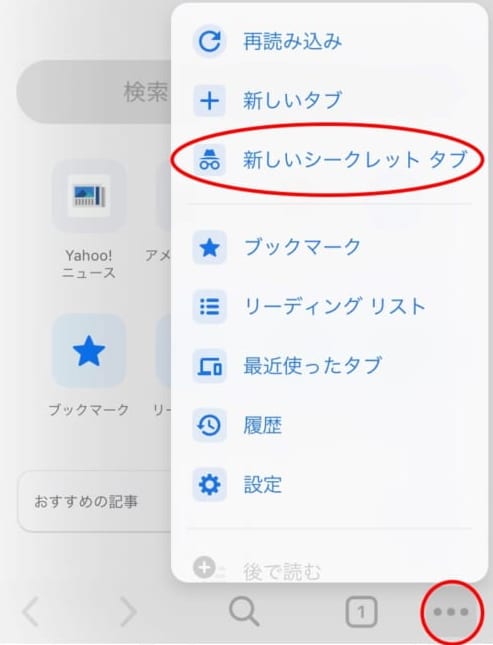Tap the incognito hat-and-glasses icon

coord(209,160)
